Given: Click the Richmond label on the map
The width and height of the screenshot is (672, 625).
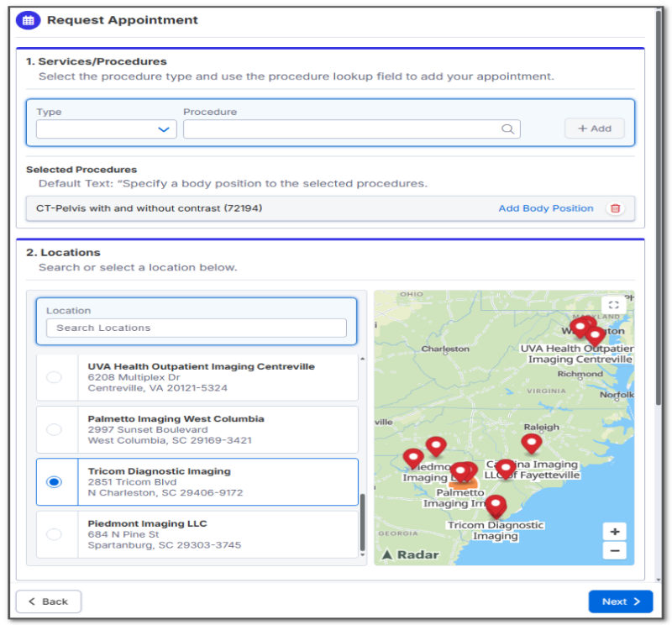Looking at the screenshot, I should point(580,374).
